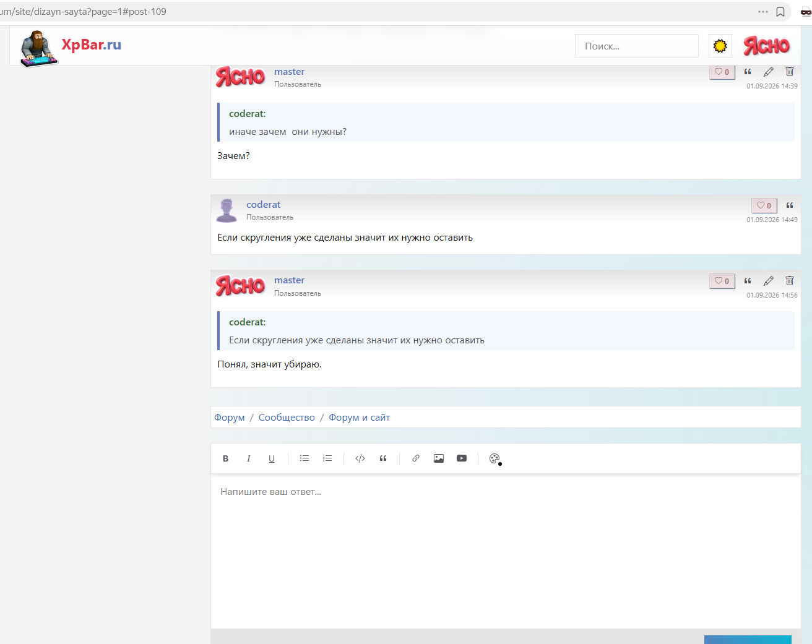The height and width of the screenshot is (644, 812).
Task: Open the Сообщество breadcrumb link
Action: pos(287,418)
